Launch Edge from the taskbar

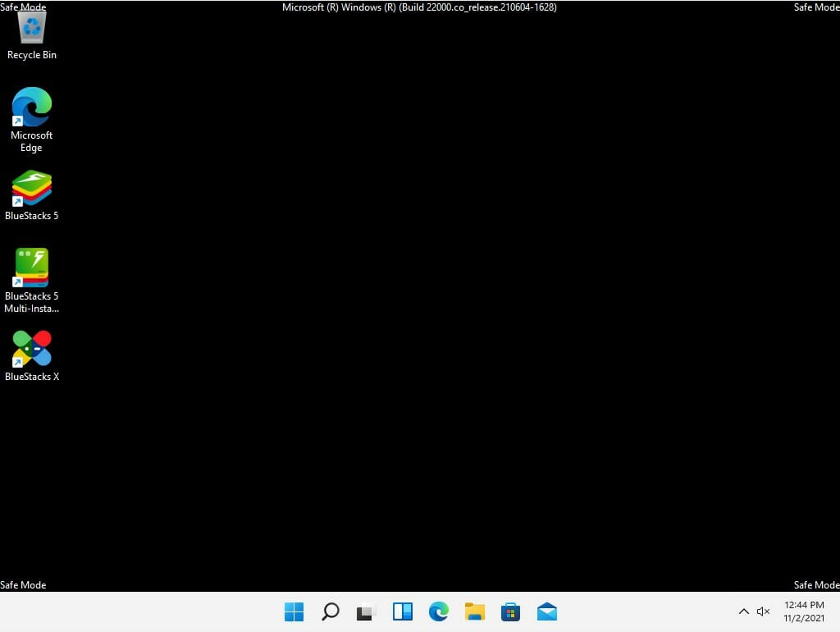pos(439,611)
